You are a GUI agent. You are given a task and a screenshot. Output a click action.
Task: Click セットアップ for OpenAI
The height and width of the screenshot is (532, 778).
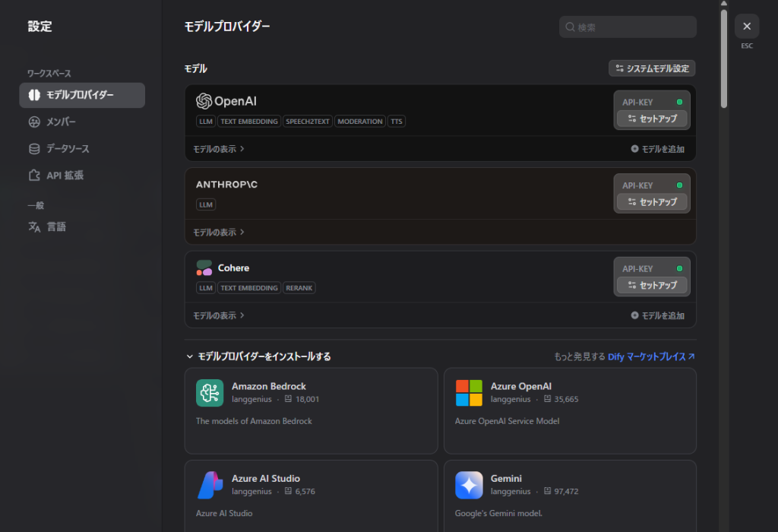click(x=652, y=119)
